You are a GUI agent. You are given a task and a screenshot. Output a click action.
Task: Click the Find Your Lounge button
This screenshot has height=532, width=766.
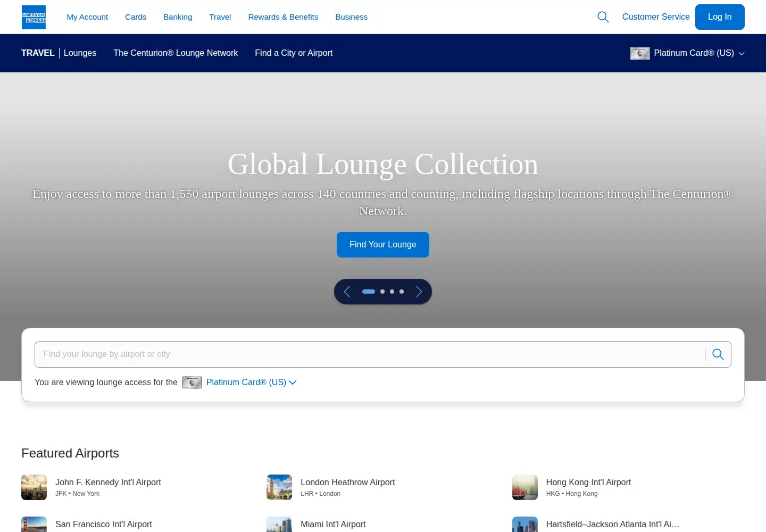pos(383,245)
